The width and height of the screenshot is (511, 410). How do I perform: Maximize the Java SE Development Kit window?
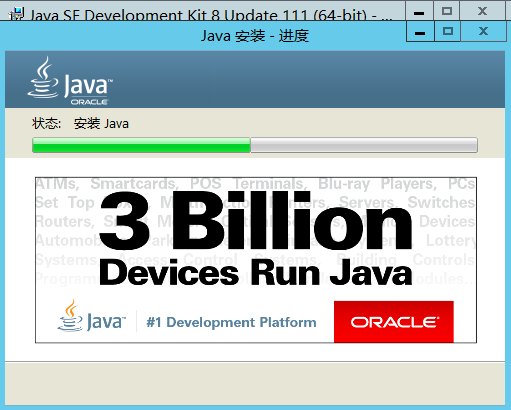pyautogui.click(x=447, y=12)
